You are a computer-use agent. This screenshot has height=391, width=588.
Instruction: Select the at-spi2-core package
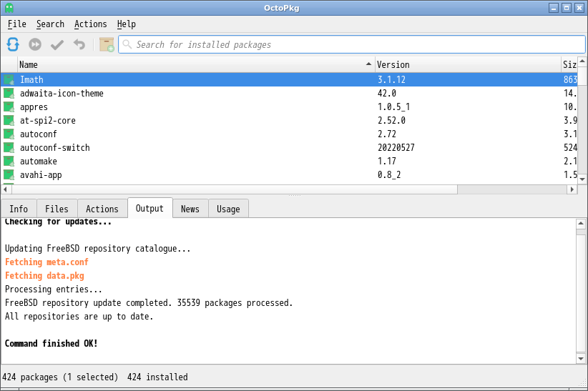click(x=289, y=120)
